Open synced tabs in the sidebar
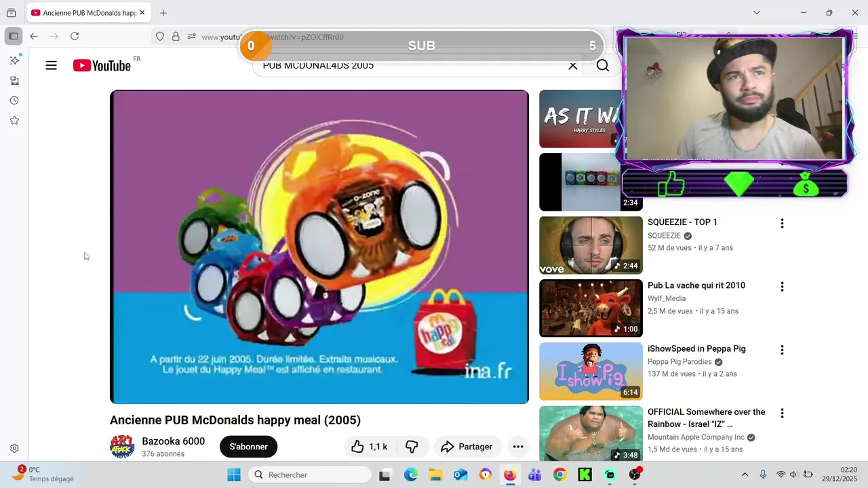Viewport: 868px width, 488px height. point(14,81)
